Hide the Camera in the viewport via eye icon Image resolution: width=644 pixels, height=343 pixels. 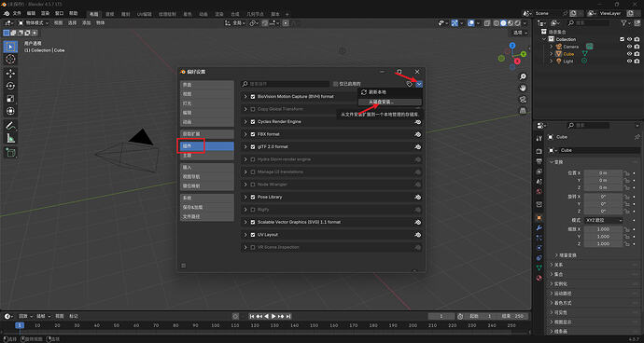tap(629, 47)
